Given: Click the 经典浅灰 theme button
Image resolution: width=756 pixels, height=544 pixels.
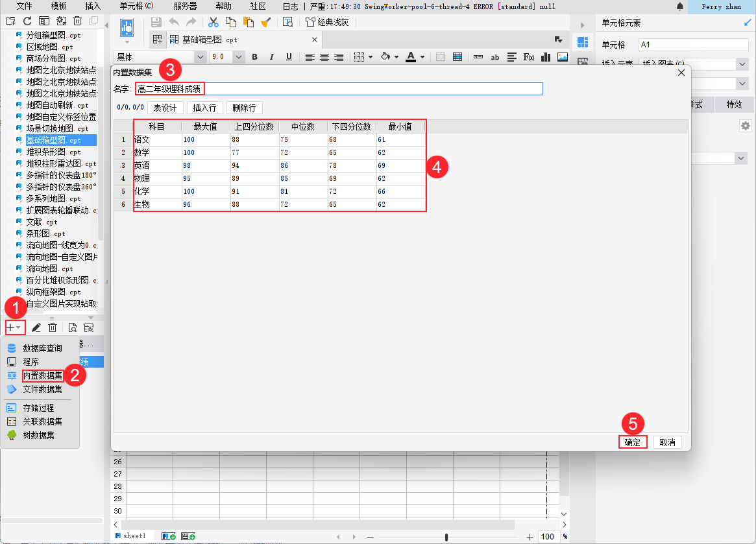Looking at the screenshot, I should coord(327,22).
